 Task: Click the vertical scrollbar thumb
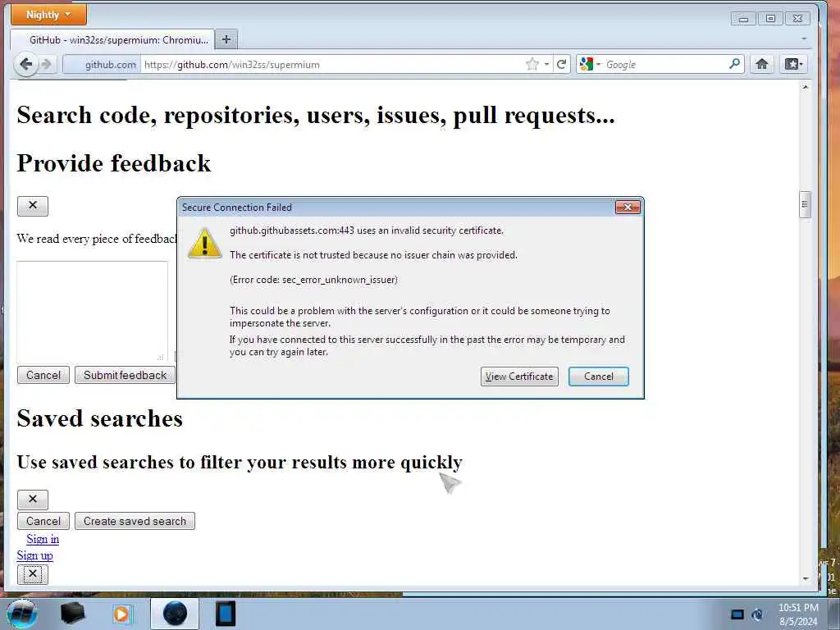(x=805, y=204)
